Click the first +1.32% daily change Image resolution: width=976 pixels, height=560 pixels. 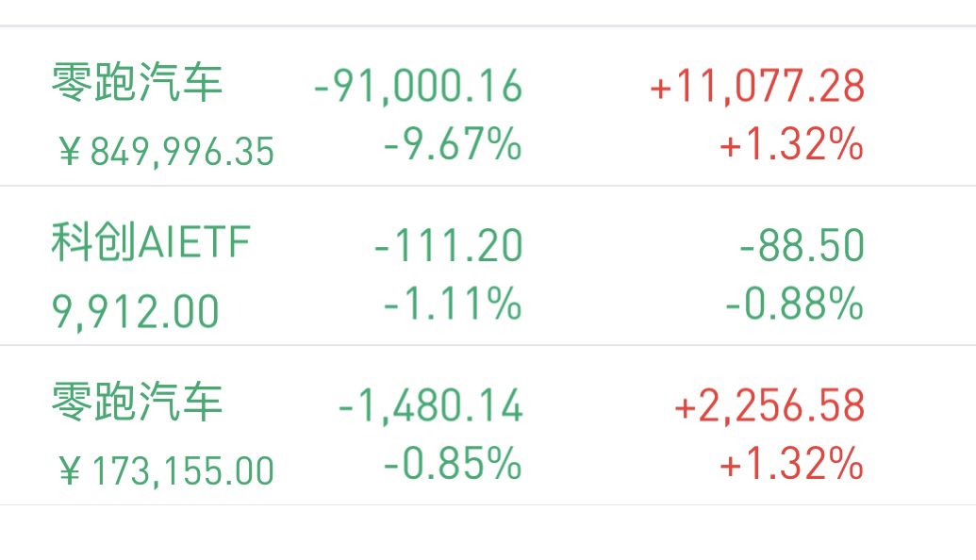pyautogui.click(x=792, y=144)
